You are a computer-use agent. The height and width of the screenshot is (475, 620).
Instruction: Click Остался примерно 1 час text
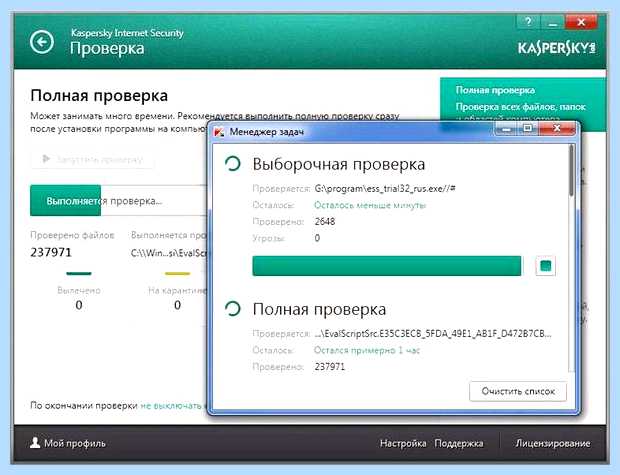point(367,350)
